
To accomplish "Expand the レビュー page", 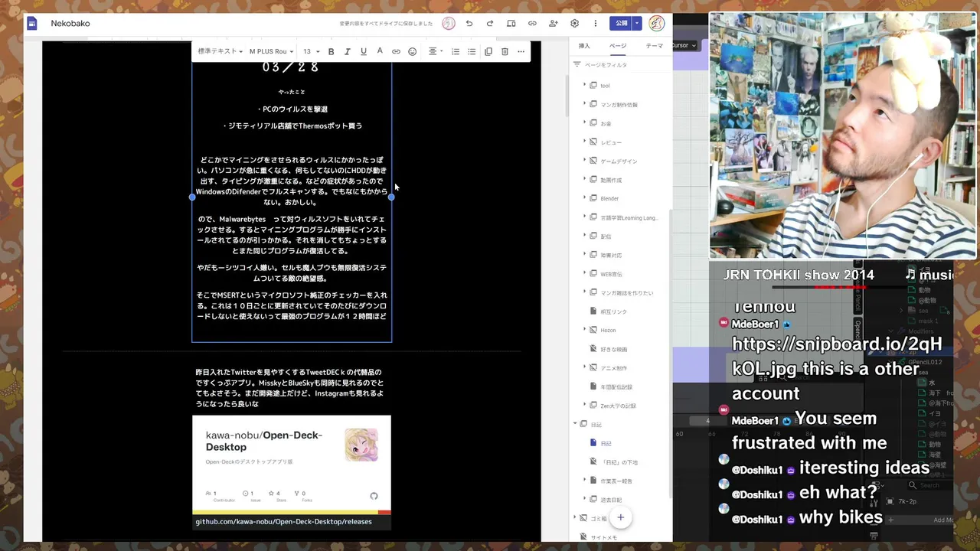I will pyautogui.click(x=584, y=142).
